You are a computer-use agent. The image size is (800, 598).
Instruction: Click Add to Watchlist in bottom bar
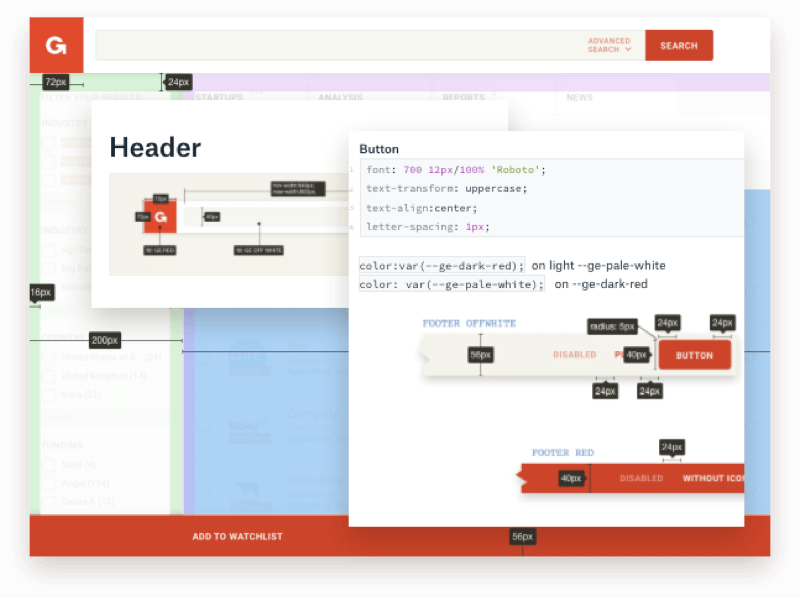237,537
